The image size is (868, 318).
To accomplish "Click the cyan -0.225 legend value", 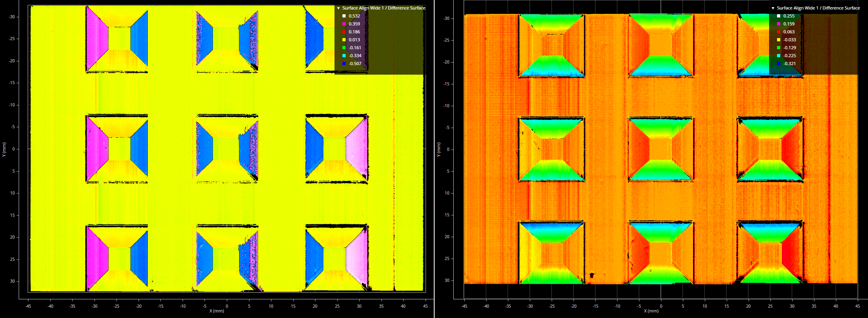I will [789, 56].
